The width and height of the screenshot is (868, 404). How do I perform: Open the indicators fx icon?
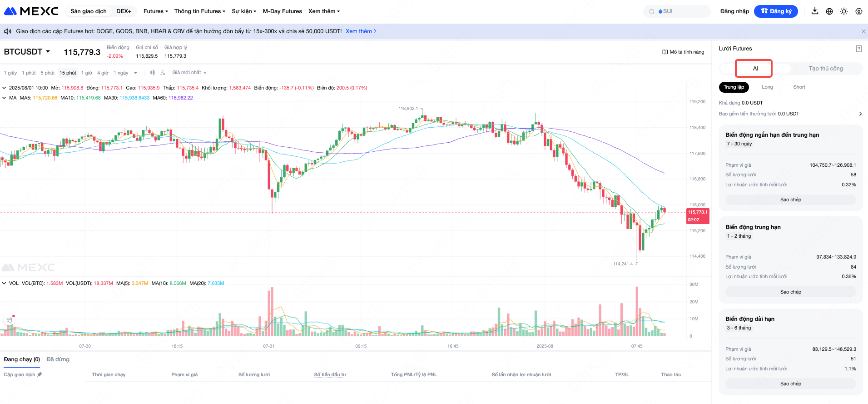pos(163,73)
